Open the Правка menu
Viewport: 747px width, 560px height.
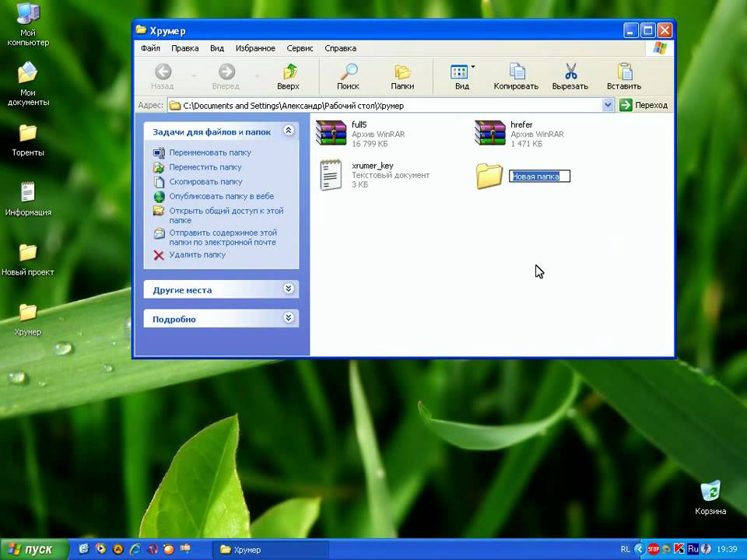[185, 48]
